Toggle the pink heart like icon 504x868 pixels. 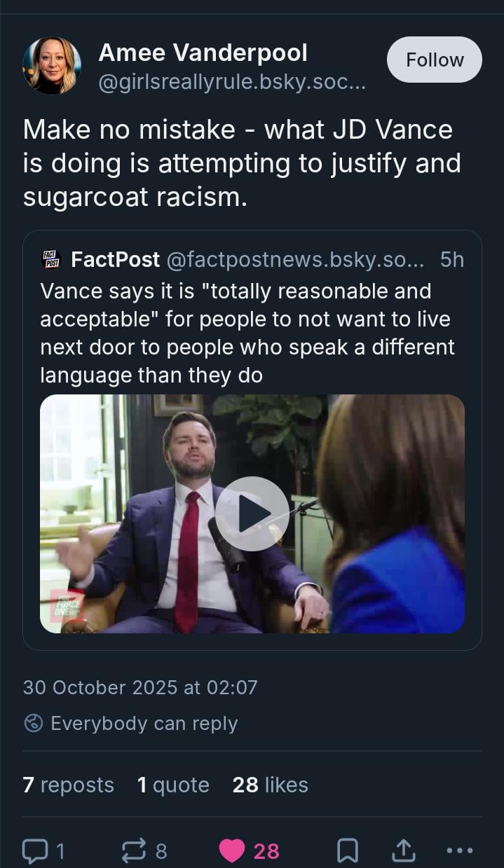[x=232, y=850]
